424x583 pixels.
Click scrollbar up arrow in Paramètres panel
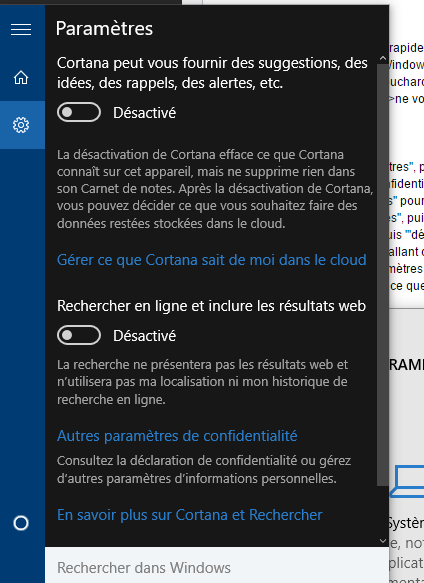click(383, 59)
